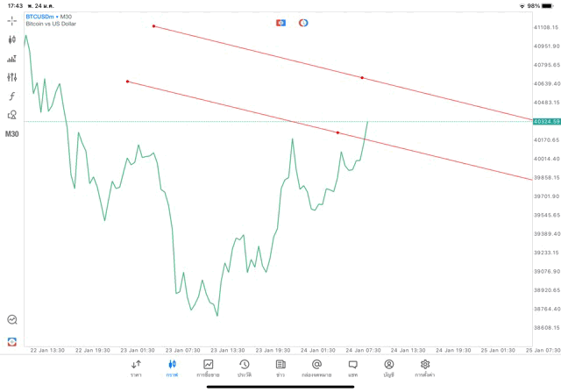Screen dimensions: 561x392
Task: Open the M30 timeframe selector
Action: (12, 134)
